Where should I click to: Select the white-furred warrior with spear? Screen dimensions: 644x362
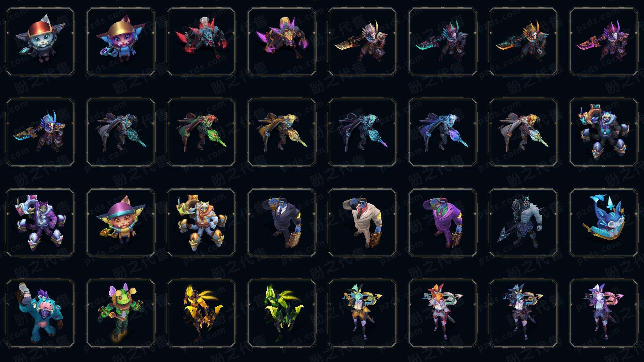pyautogui.click(x=523, y=223)
